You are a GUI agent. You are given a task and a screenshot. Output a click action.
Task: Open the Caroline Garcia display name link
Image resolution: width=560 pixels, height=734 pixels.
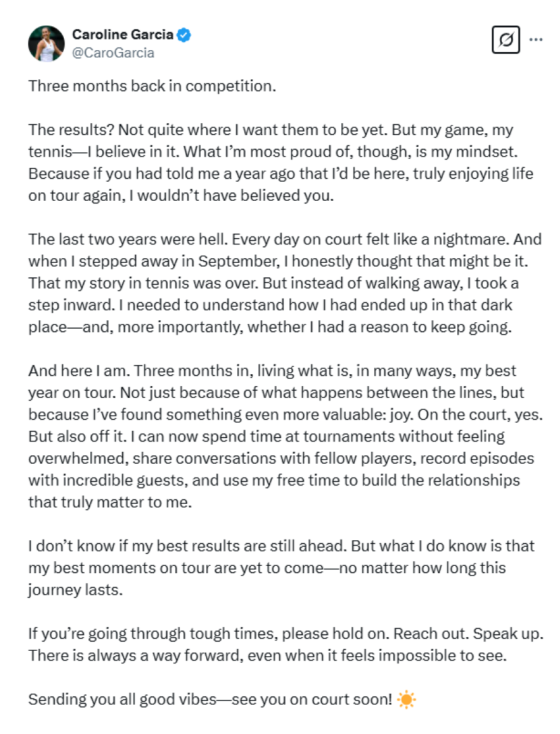coord(123,35)
